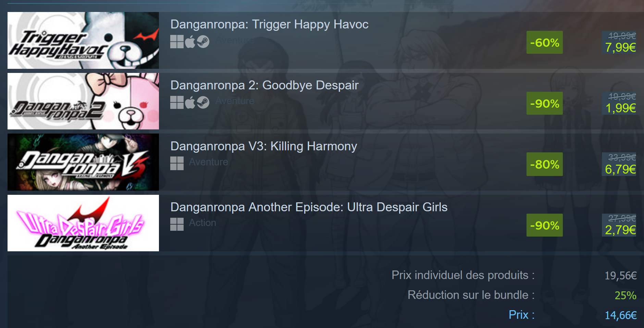Screen dimensions: 644x328
Task: Click Windows icon under Ultra Despair Girls
Action: click(x=177, y=224)
